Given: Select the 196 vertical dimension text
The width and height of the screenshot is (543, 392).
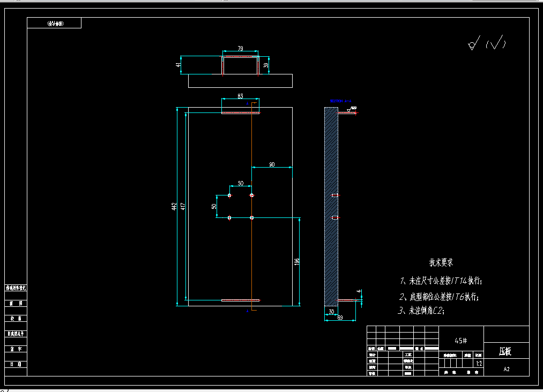Looking at the screenshot, I should click(297, 262).
